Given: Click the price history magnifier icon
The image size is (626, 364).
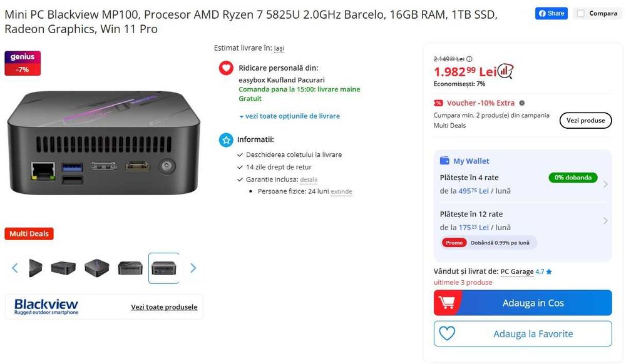Looking at the screenshot, I should pyautogui.click(x=506, y=71).
